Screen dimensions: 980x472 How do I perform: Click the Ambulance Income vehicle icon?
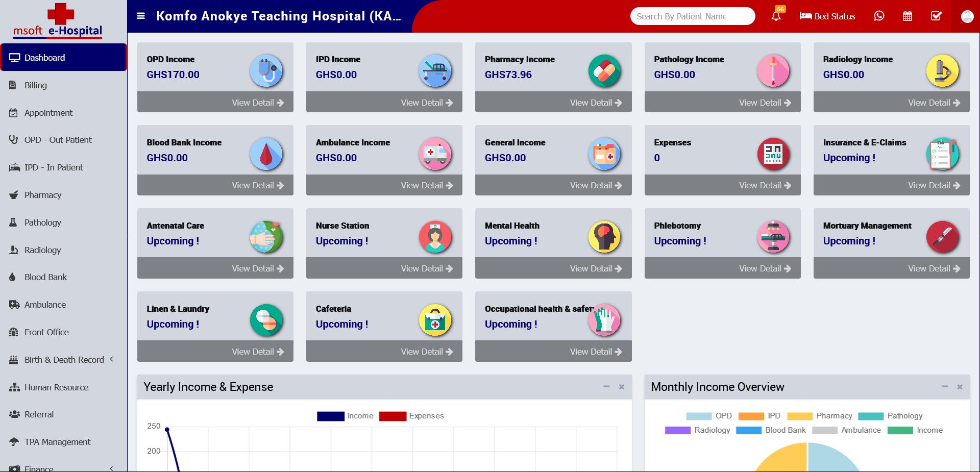pos(435,154)
